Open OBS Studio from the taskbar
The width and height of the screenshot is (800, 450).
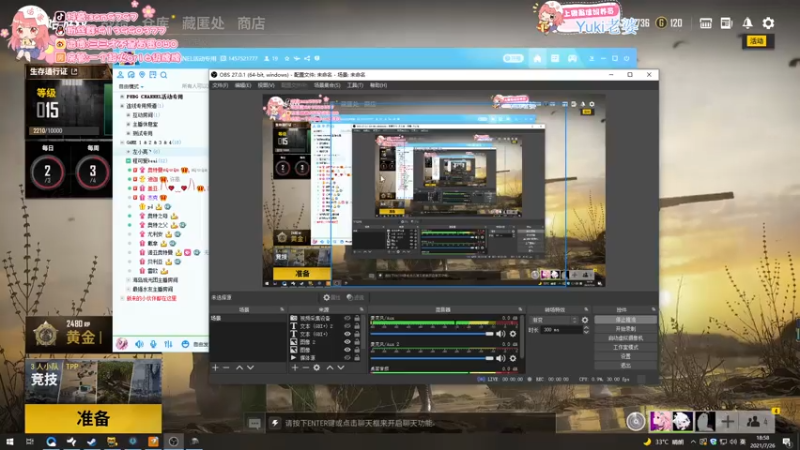173,441
